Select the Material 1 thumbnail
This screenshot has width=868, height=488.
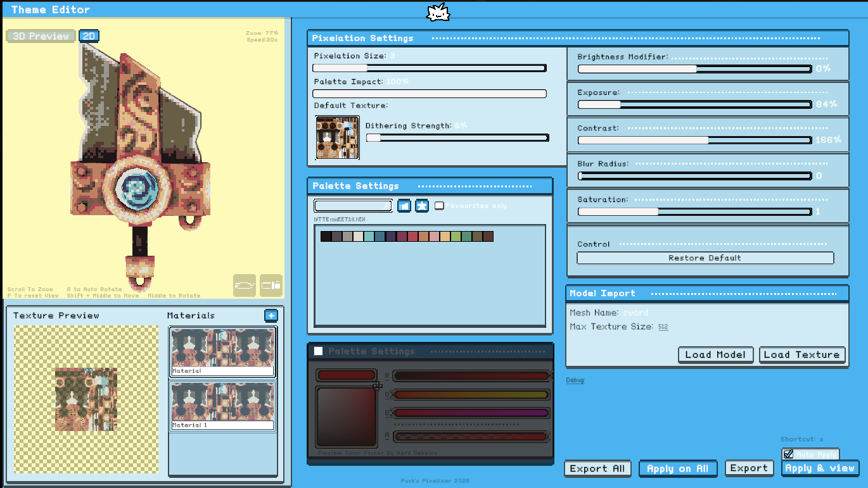point(223,406)
